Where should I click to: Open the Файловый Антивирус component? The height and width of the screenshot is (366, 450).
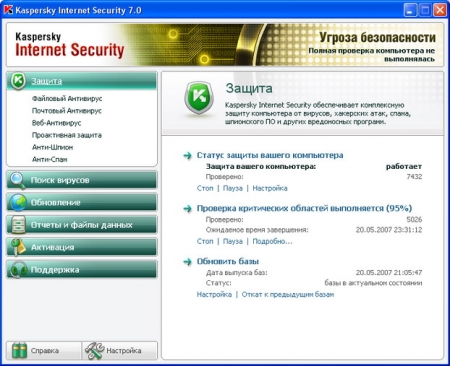point(67,99)
